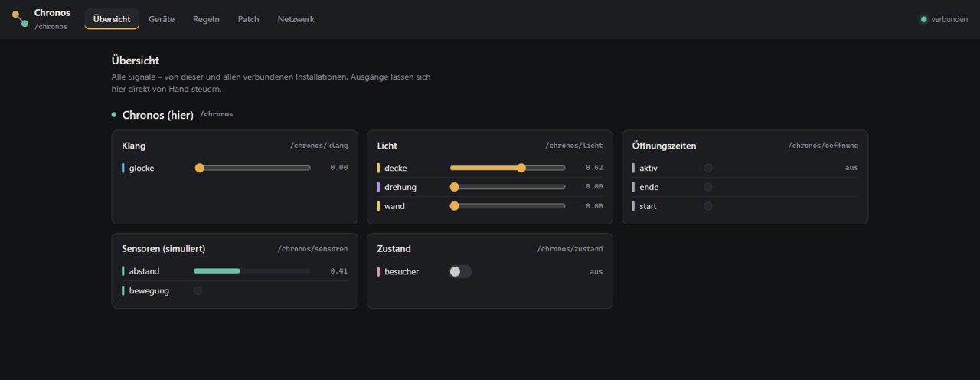The image size is (980, 380).
Task: Click the bewegung indicator dot
Action: pyautogui.click(x=198, y=290)
